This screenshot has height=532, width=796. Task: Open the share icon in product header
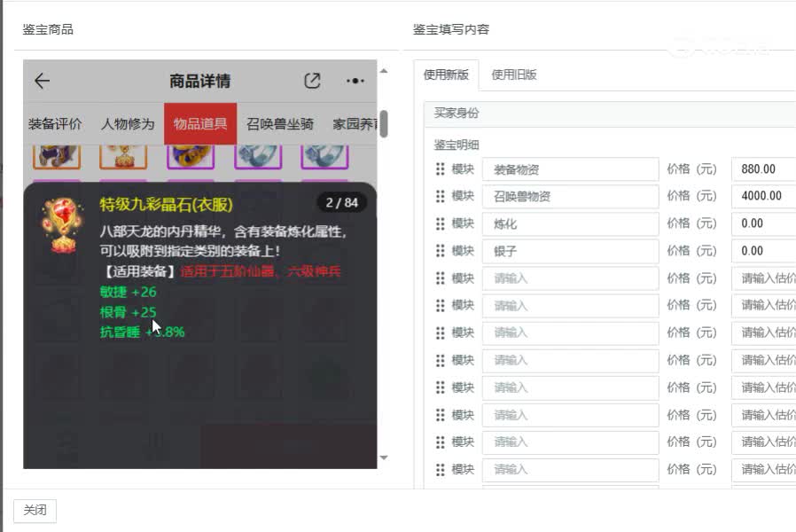(x=312, y=81)
